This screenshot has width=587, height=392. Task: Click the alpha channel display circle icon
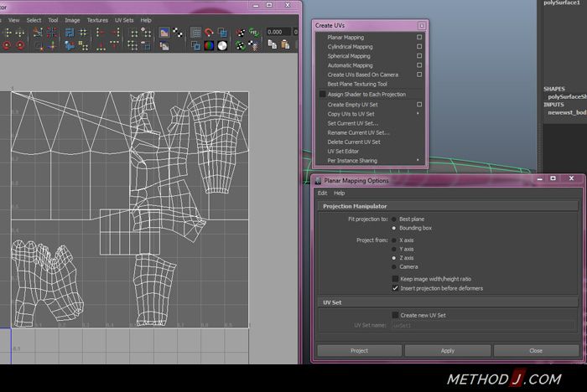tap(221, 45)
